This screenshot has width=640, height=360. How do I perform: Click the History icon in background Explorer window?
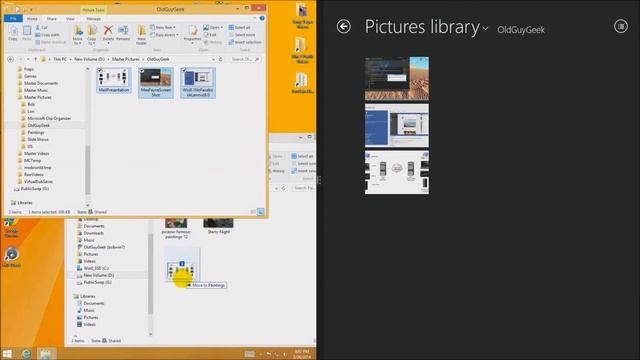pos(276,171)
